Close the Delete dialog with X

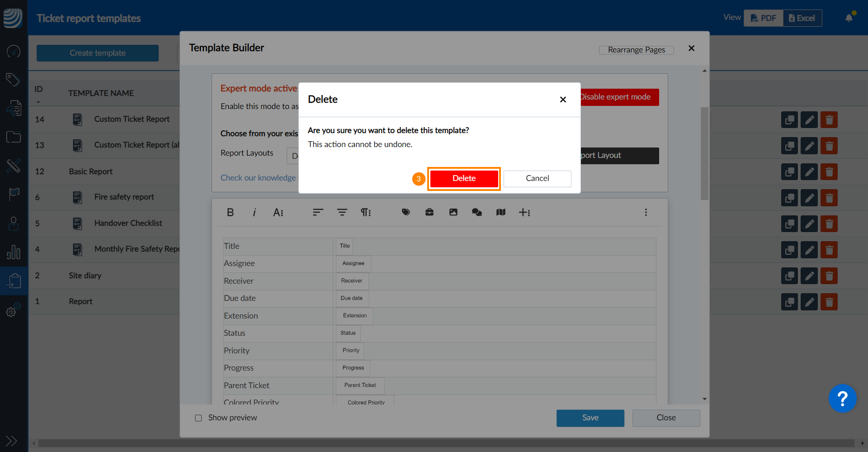coord(563,100)
